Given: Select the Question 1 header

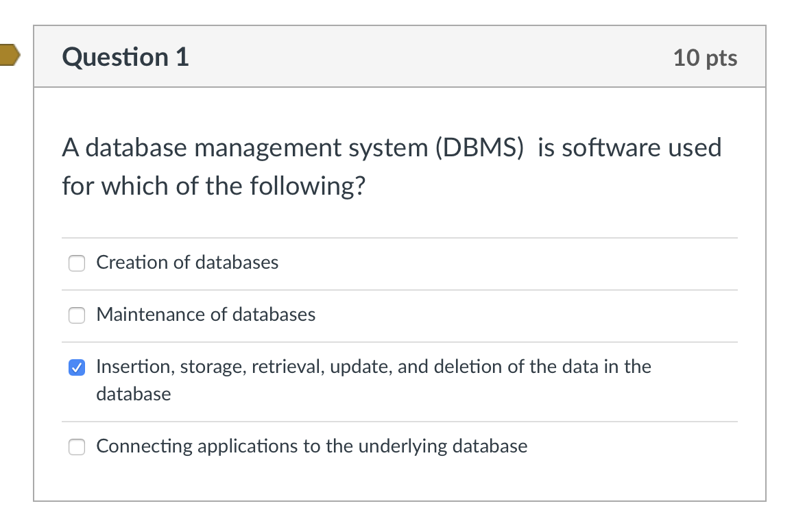Looking at the screenshot, I should (x=124, y=58).
